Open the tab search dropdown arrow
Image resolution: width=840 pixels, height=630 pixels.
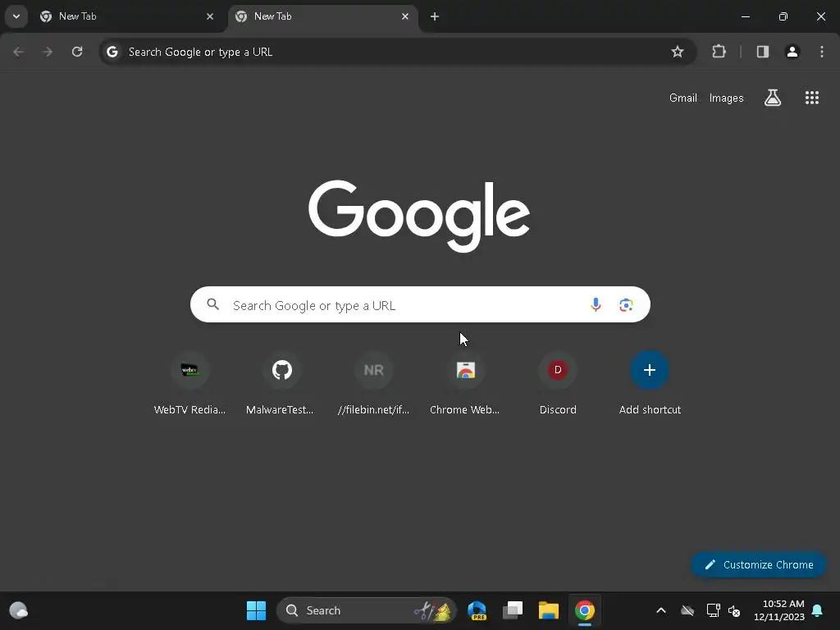[16, 16]
